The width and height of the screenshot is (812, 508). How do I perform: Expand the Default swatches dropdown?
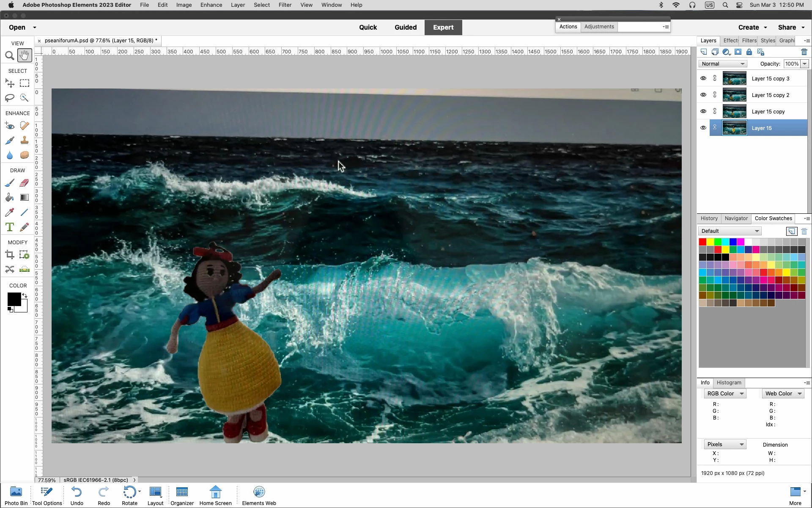coord(730,231)
